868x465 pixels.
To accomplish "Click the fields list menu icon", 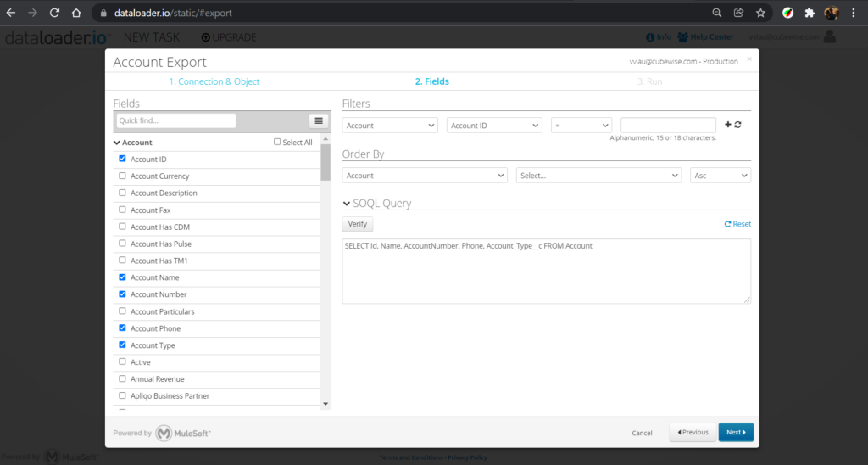I will [319, 121].
